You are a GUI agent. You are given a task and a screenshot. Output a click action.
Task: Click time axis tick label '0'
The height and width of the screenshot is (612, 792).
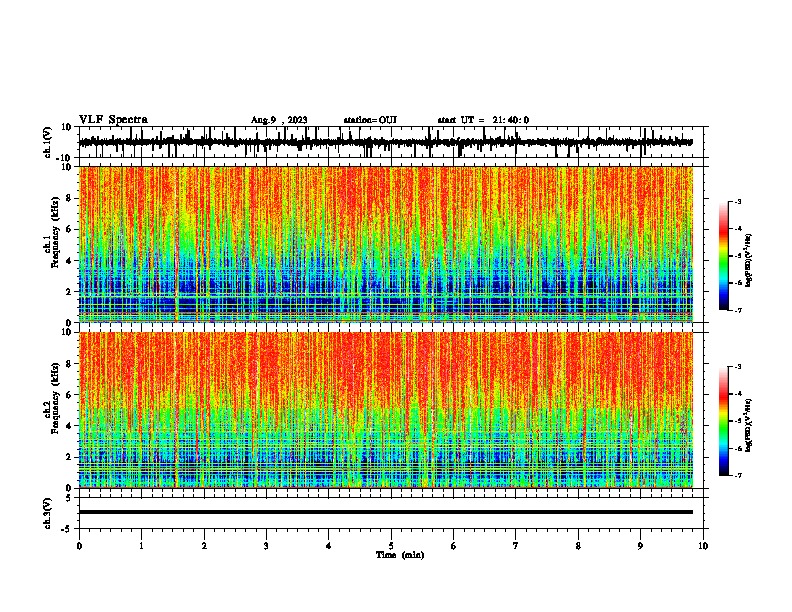coord(79,546)
